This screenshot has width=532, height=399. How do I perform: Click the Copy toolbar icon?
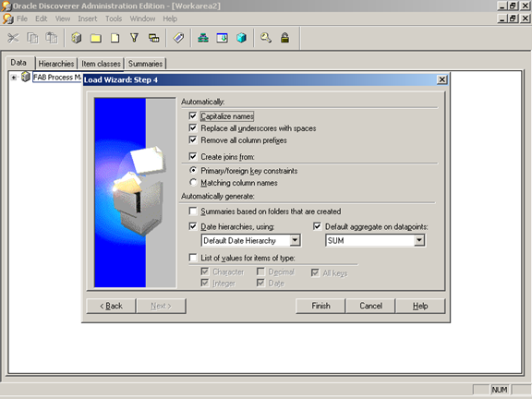32,38
